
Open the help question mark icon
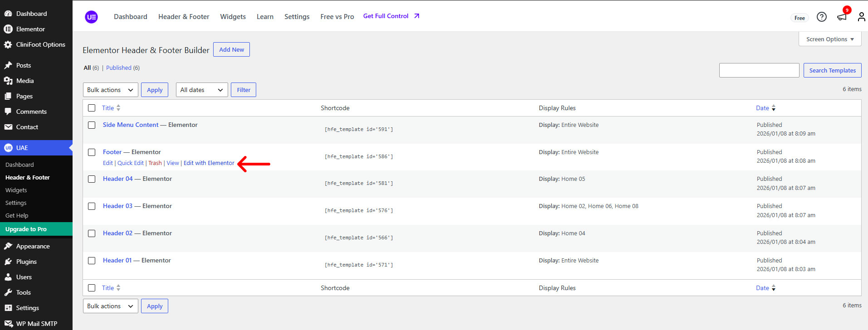(x=821, y=17)
